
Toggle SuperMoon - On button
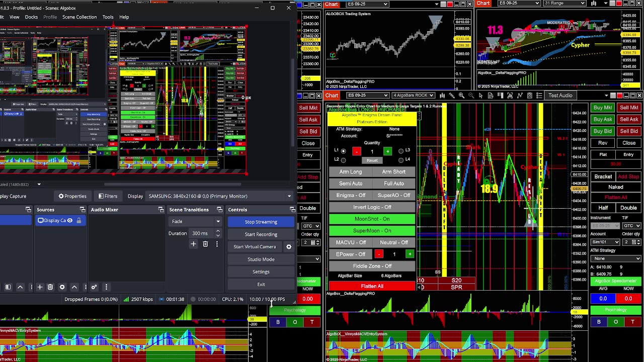coord(372,231)
